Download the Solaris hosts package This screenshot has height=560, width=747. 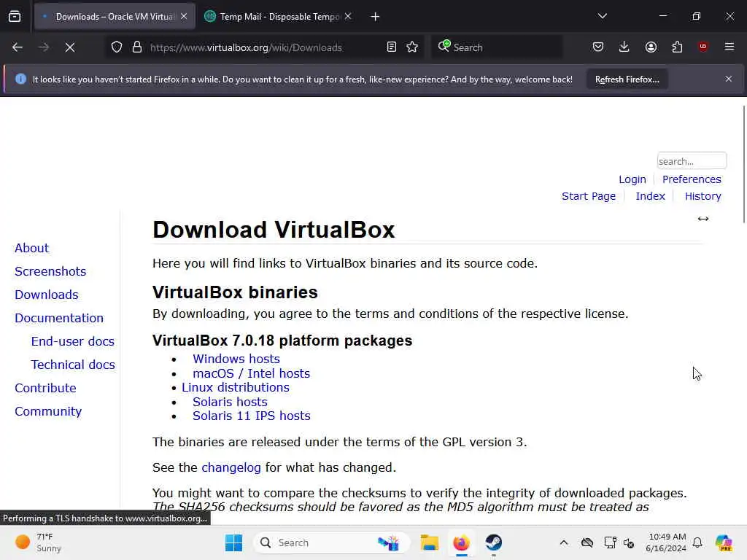tap(230, 402)
